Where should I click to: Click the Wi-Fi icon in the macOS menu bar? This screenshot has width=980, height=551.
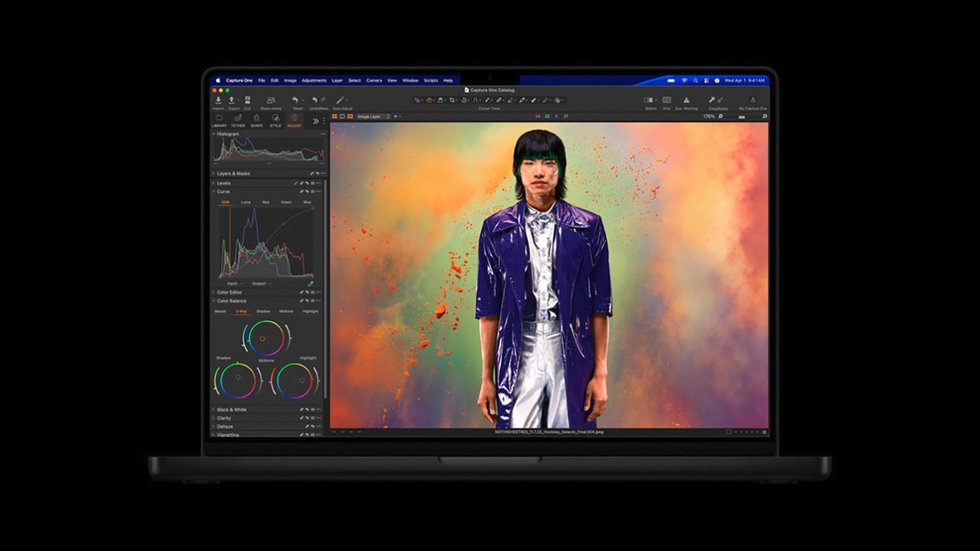click(x=684, y=80)
